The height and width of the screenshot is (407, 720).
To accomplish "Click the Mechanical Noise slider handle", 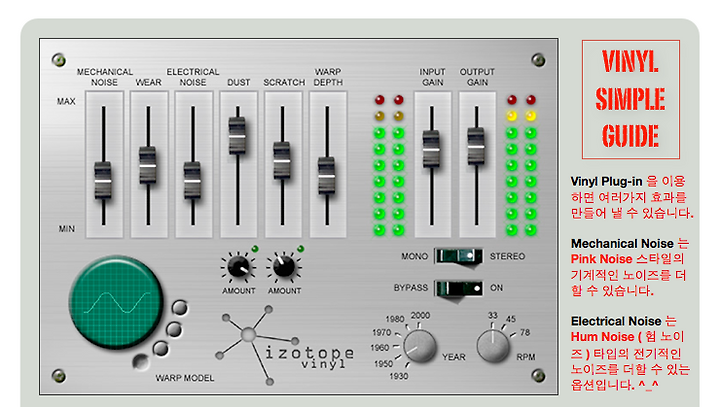I will point(103,181).
